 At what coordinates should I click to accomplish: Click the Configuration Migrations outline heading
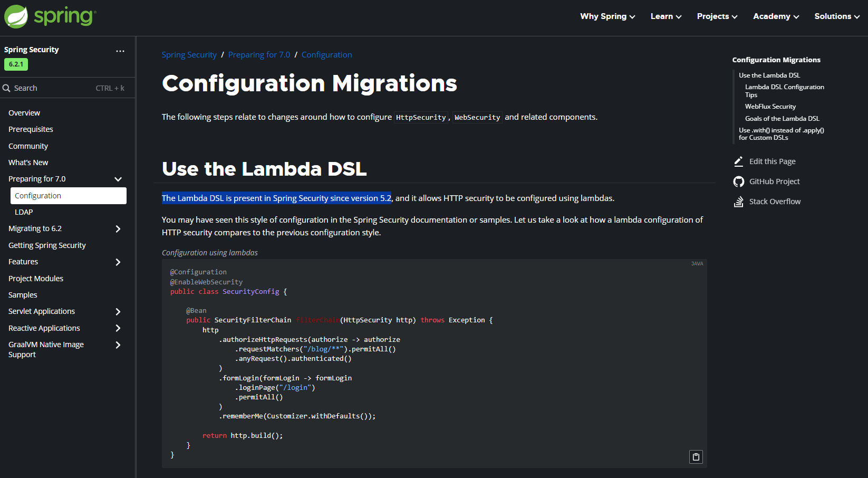(x=776, y=60)
